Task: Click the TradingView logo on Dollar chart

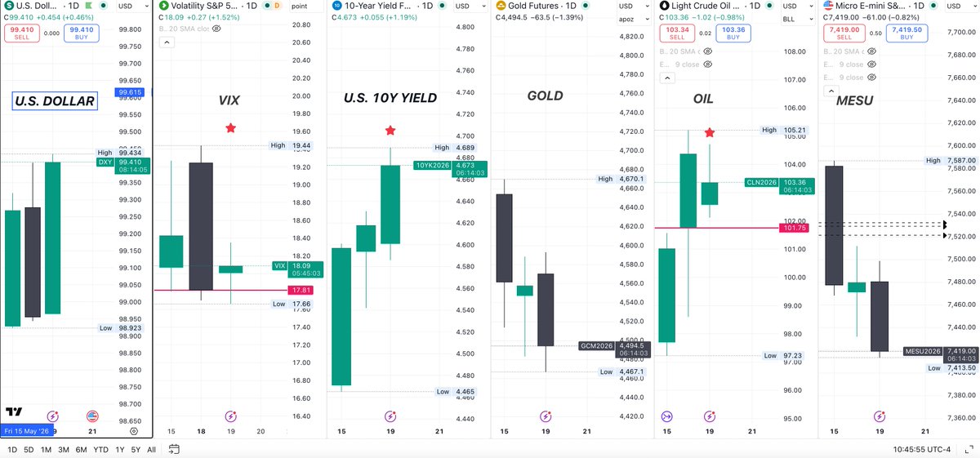Action: 13,413
